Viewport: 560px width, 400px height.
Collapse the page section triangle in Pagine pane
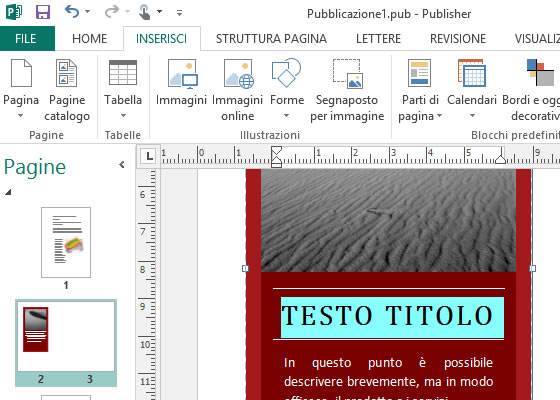(8, 192)
